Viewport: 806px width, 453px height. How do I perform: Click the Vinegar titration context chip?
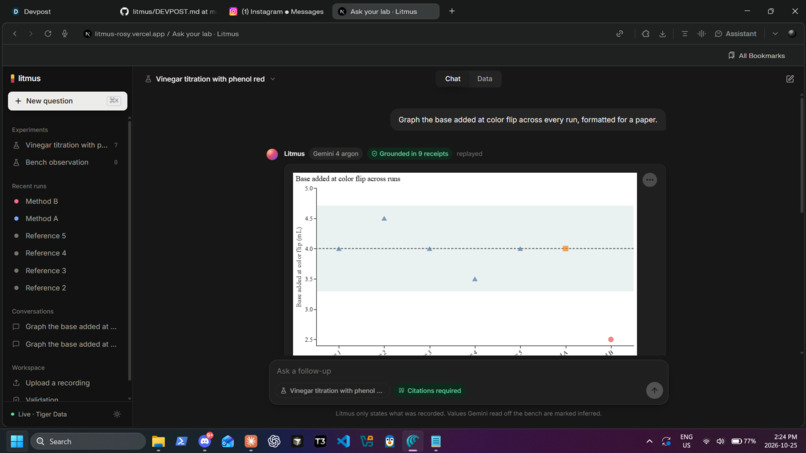(x=332, y=391)
